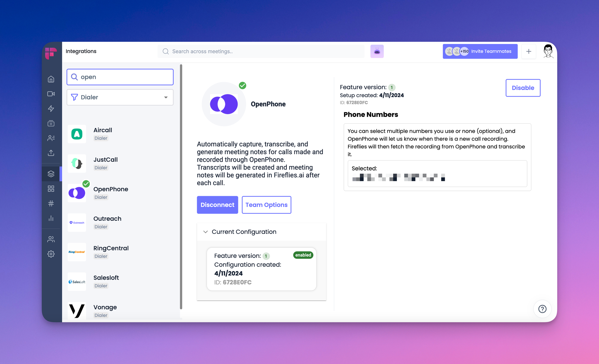The height and width of the screenshot is (364, 599).
Task: Toggle OpenPhone integration enabled status
Action: click(x=523, y=88)
